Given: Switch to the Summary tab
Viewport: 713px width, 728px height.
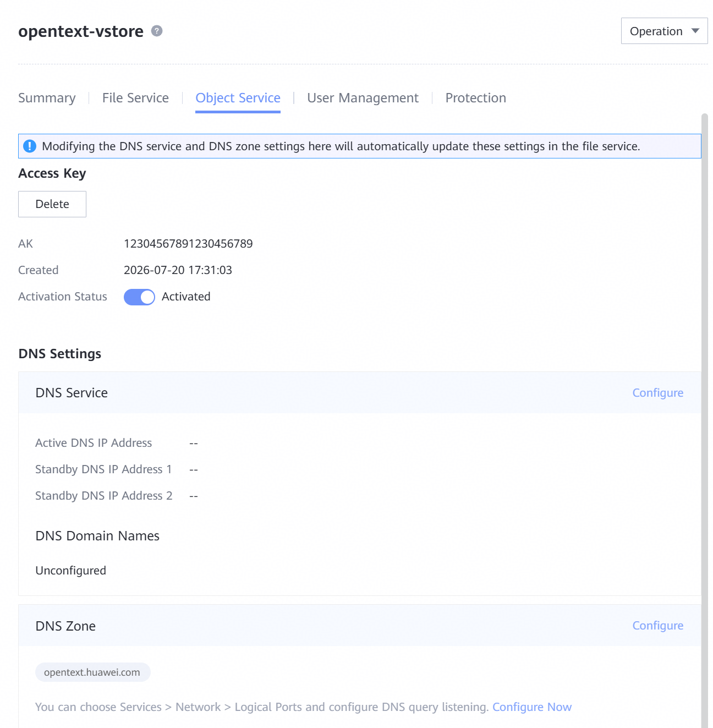Looking at the screenshot, I should click(47, 98).
